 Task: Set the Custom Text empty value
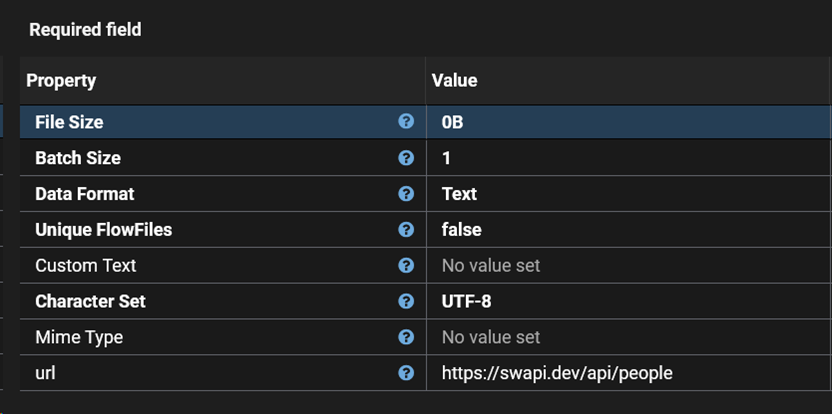[491, 266]
